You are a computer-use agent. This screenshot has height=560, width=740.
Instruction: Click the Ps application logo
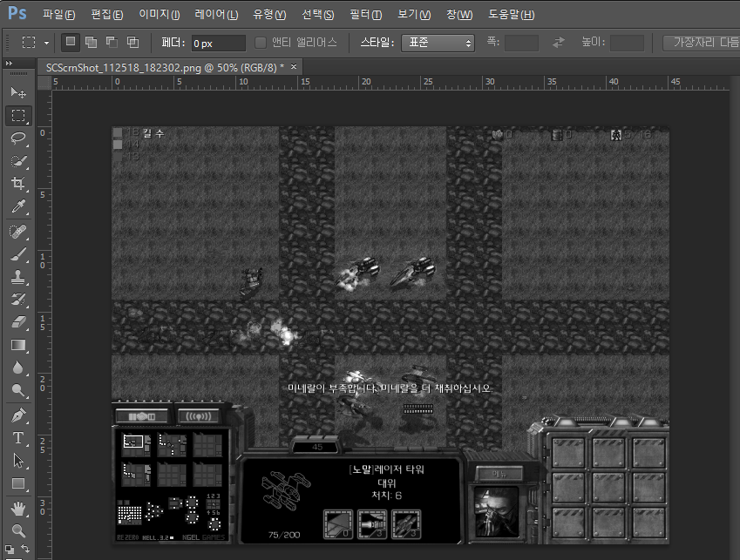point(17,13)
